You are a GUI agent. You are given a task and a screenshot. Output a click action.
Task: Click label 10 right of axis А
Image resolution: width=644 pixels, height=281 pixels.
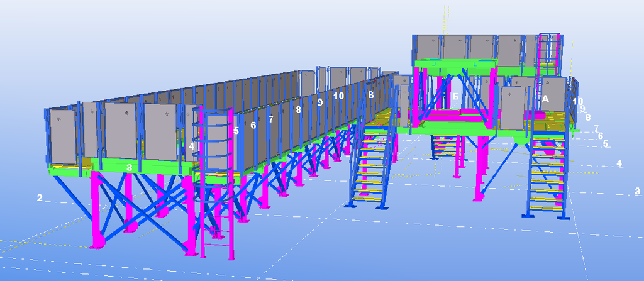578,101
